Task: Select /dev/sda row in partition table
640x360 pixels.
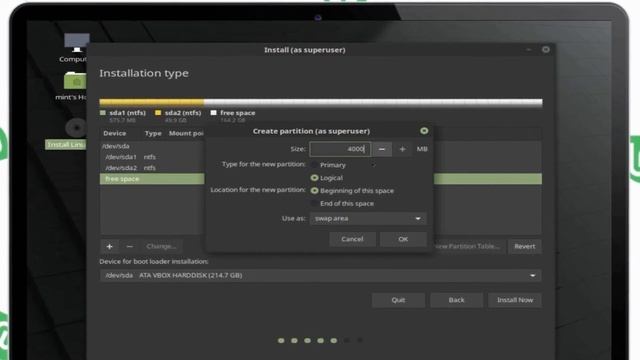Action: pos(152,146)
